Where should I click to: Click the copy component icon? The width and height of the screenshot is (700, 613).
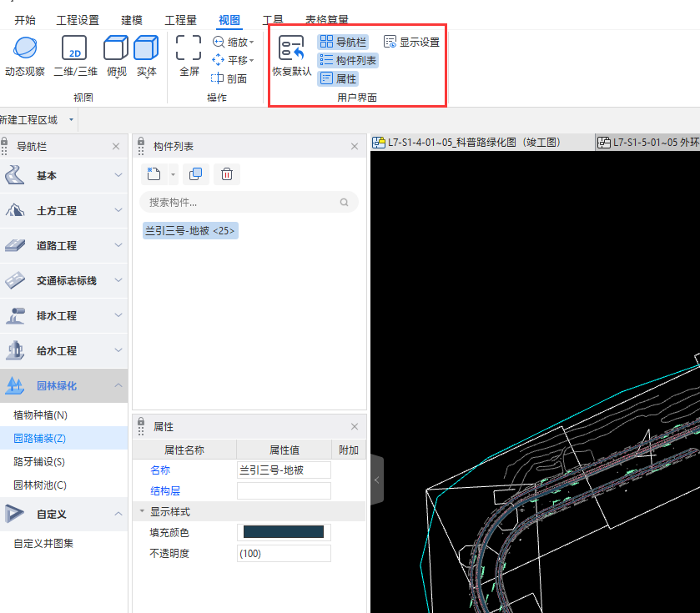pyautogui.click(x=195, y=174)
